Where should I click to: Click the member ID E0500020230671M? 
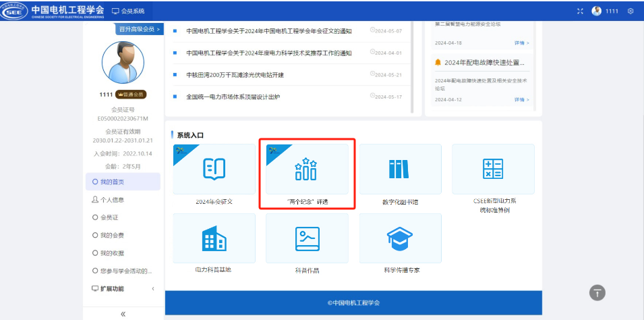tap(123, 118)
